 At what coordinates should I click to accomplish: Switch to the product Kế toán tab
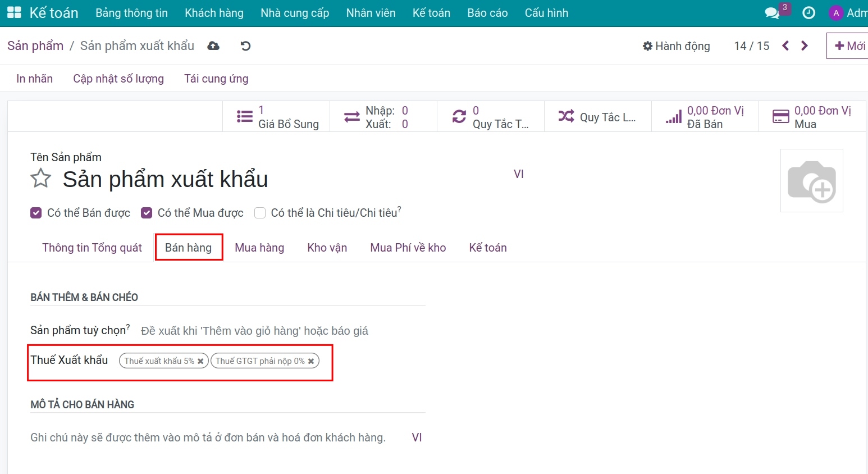click(488, 248)
